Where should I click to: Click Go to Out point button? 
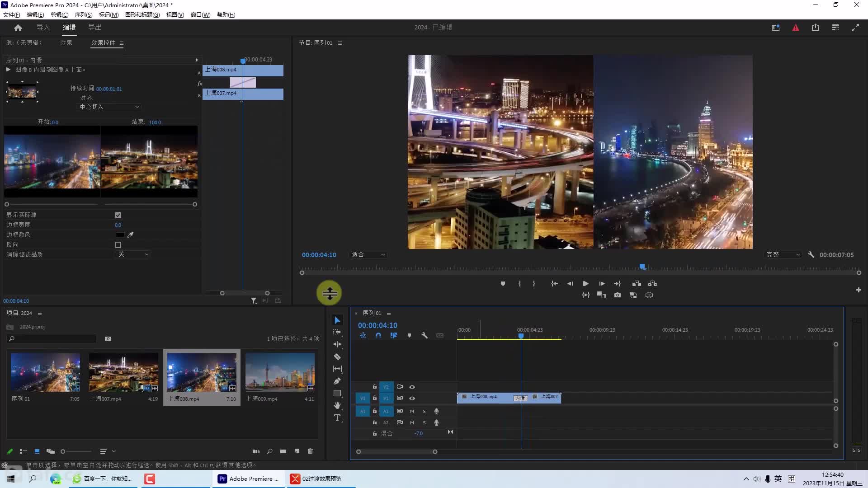pyautogui.click(x=618, y=284)
